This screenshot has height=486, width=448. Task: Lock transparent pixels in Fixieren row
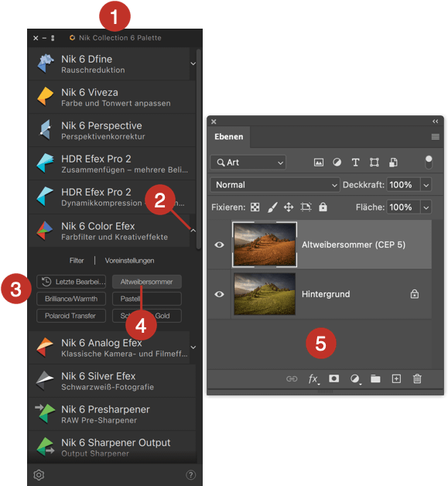click(x=255, y=207)
